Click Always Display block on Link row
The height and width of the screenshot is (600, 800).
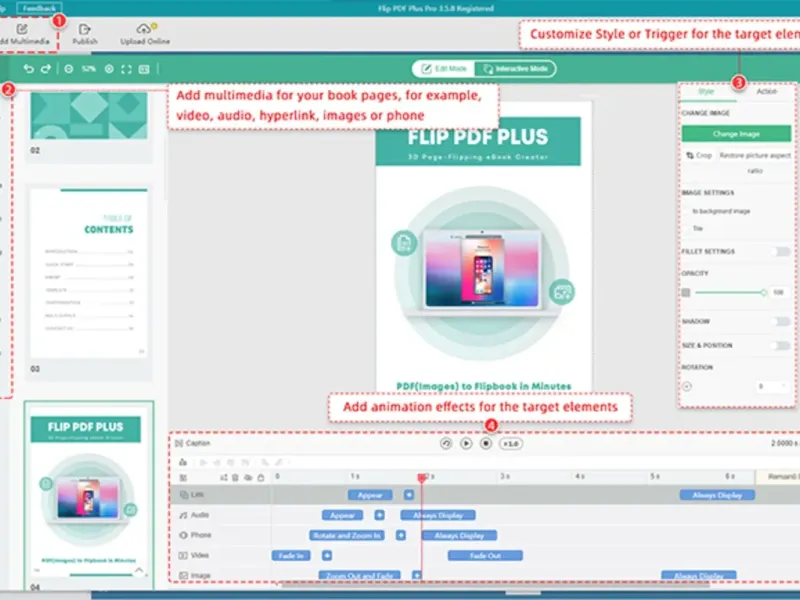point(717,495)
